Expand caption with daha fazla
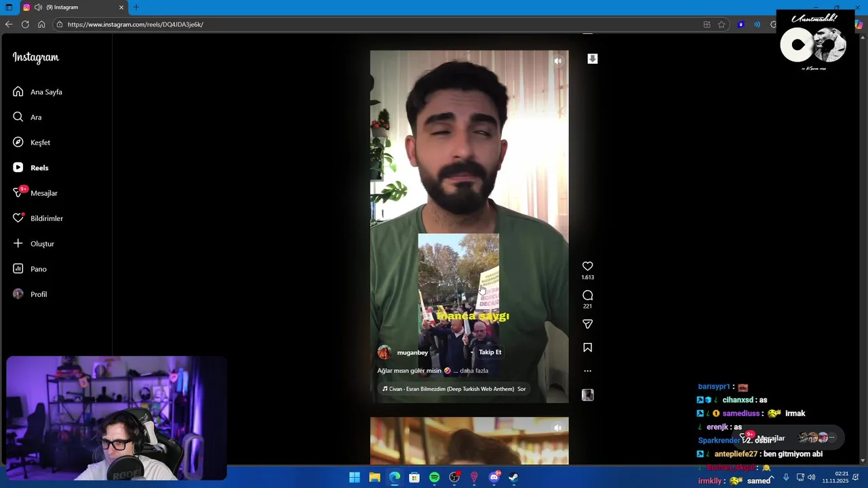Image resolution: width=868 pixels, height=488 pixels. click(x=474, y=371)
